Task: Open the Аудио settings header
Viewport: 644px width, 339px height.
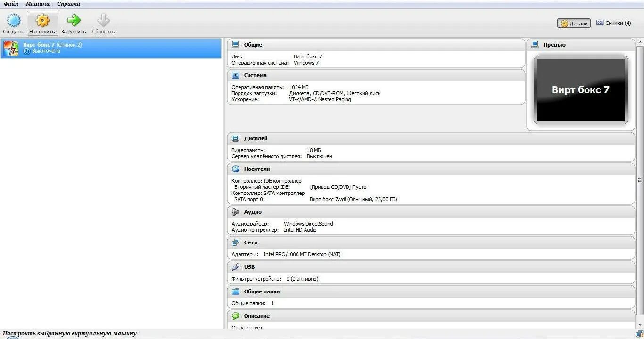Action: 431,212
